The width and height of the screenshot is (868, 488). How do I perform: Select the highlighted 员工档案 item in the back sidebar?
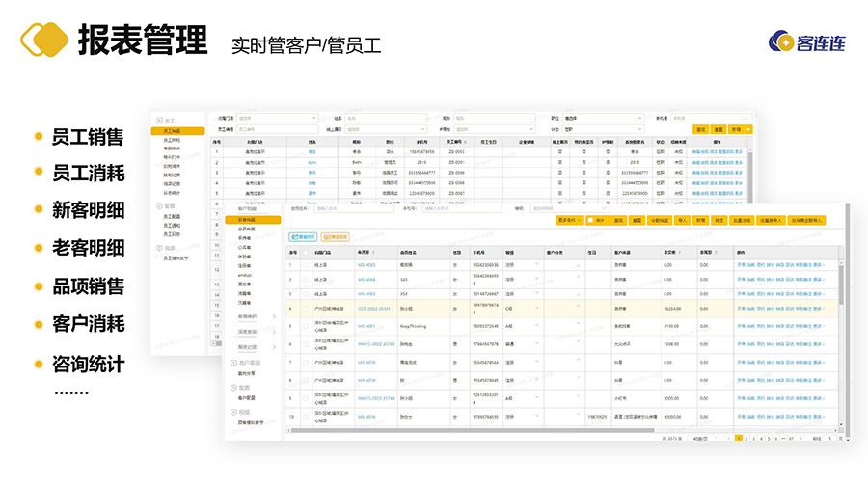[x=177, y=132]
